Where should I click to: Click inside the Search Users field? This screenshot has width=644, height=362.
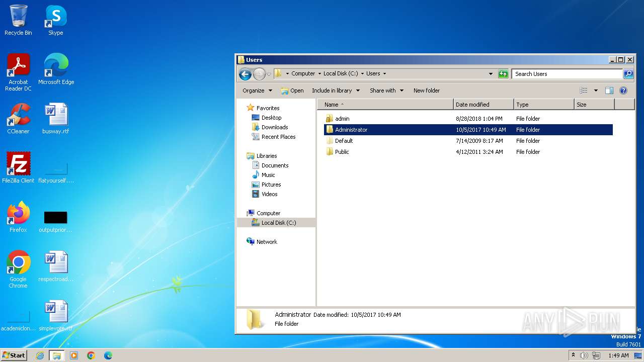(x=567, y=74)
